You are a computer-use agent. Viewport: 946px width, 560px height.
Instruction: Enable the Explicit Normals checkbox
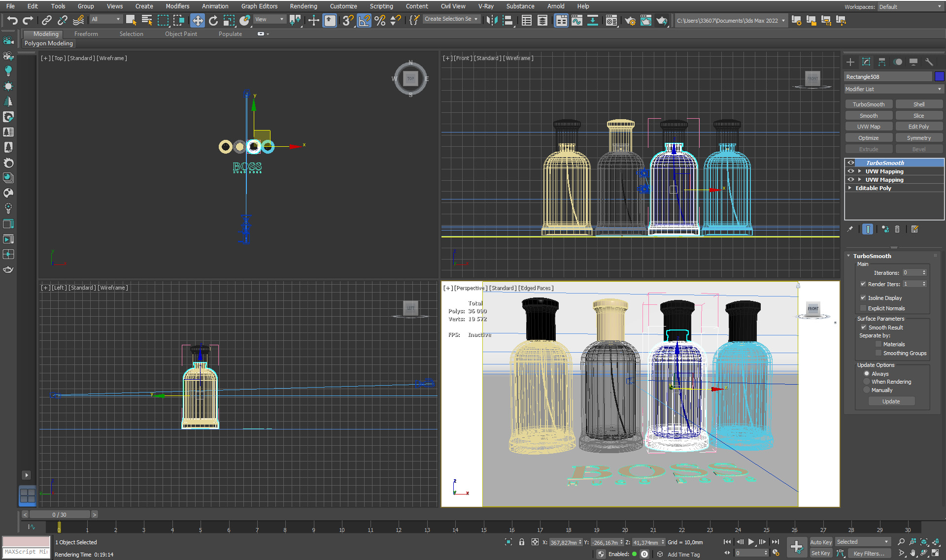[x=863, y=308]
